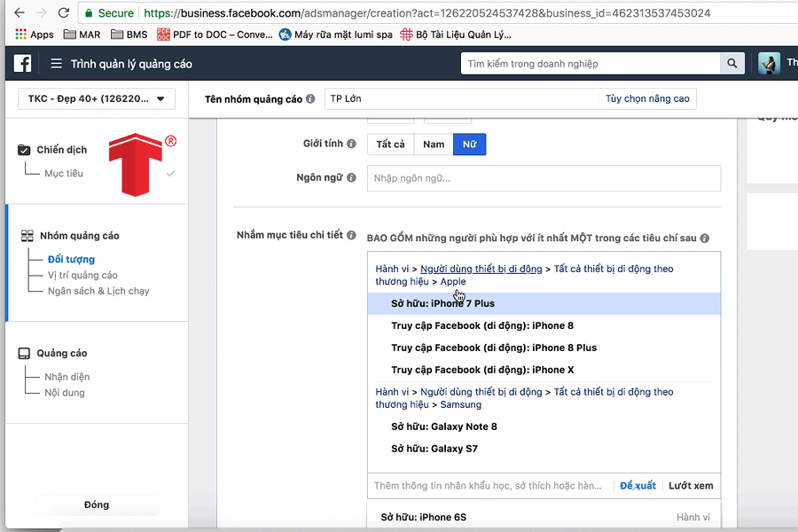
Task: Open the BMS bookmark folder
Action: 129,34
